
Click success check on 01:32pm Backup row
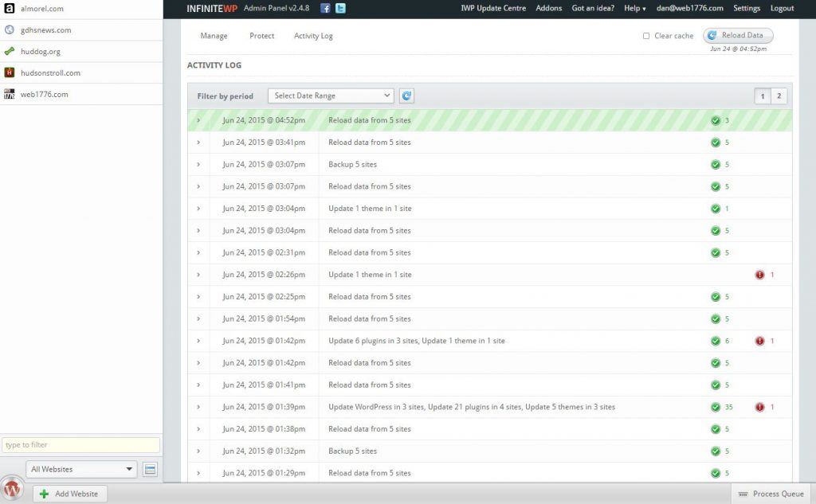pos(716,451)
